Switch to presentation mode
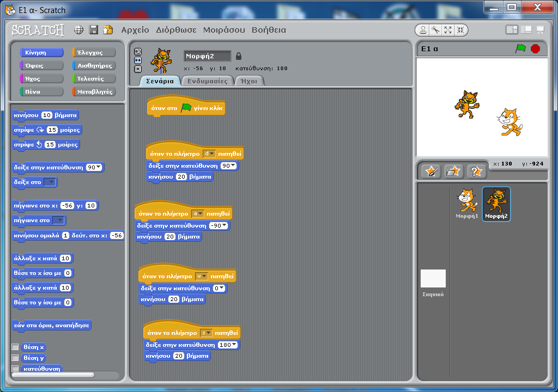Screen dimensions: 558x392 (540, 30)
